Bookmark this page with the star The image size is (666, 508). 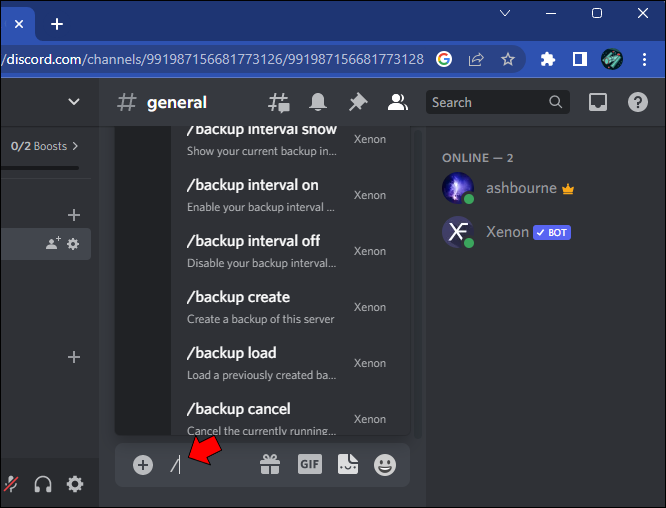click(508, 59)
